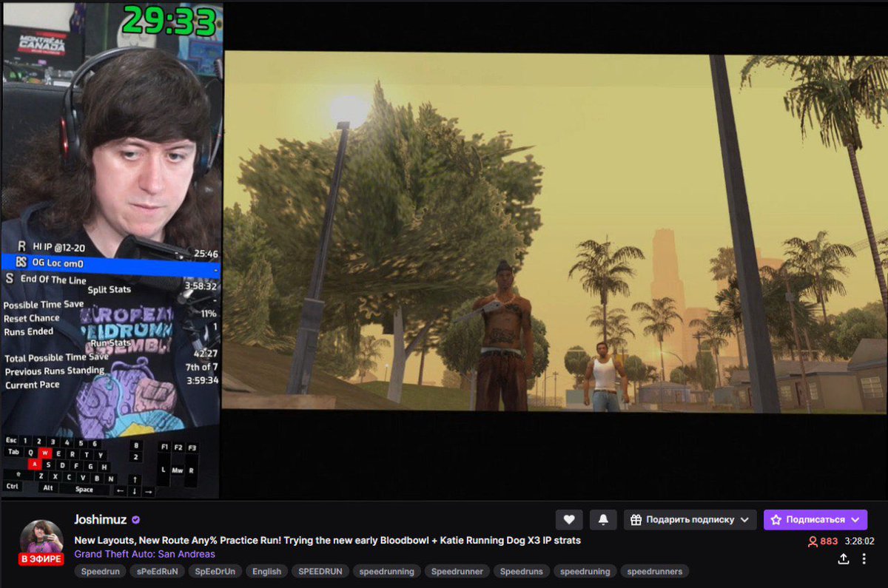Click the 'Previous Runs Standing' label
The height and width of the screenshot is (588, 888).
coord(55,371)
